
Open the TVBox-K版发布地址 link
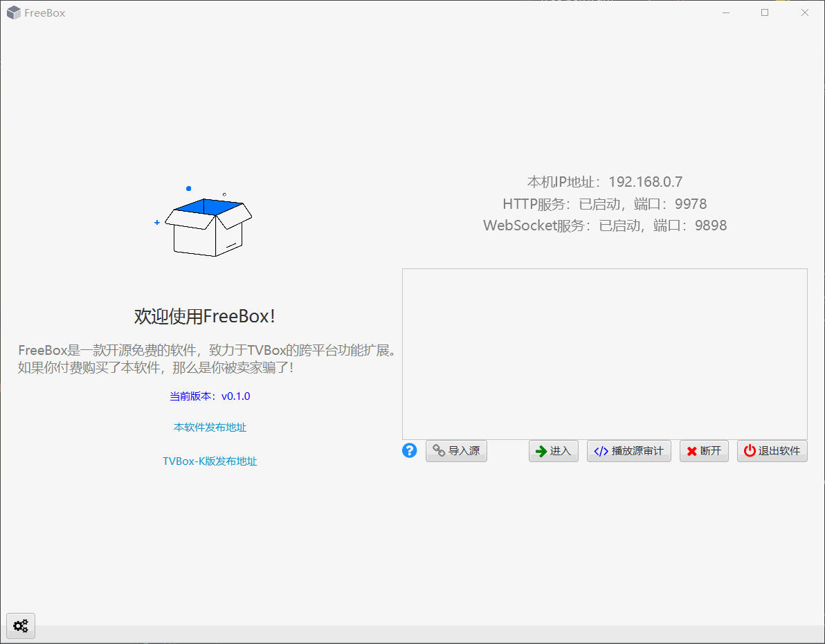click(210, 461)
